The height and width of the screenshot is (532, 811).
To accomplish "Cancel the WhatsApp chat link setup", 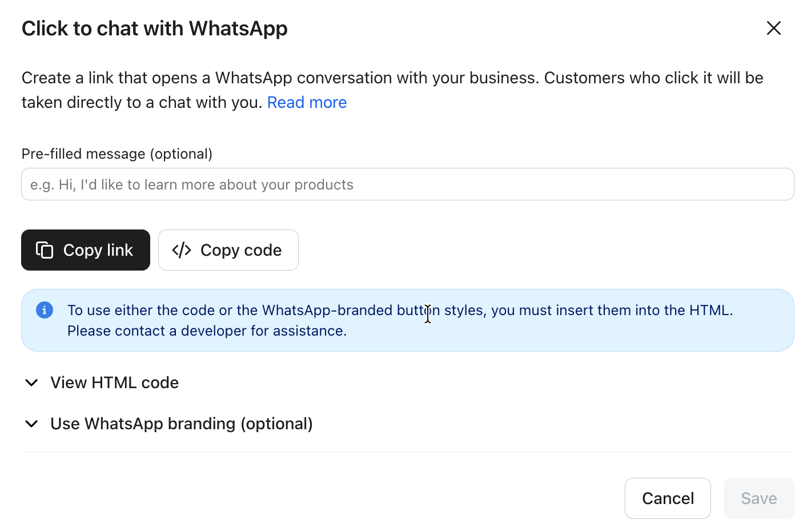I will coord(668,498).
